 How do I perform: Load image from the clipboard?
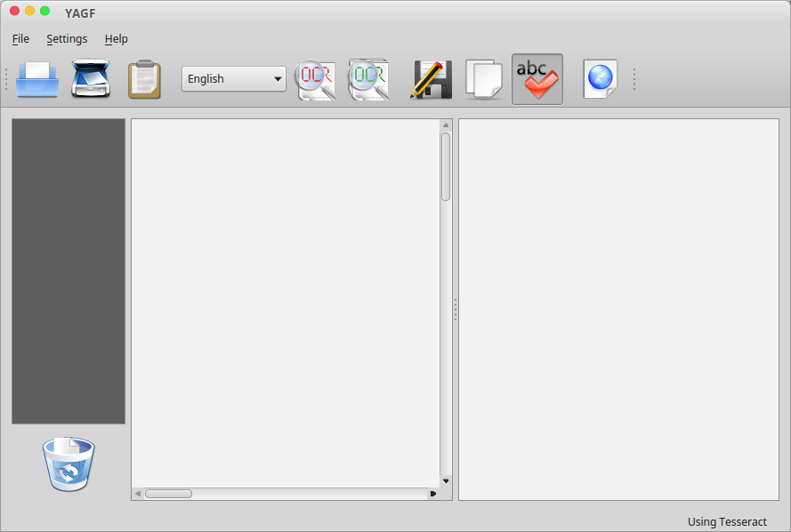pyautogui.click(x=144, y=78)
